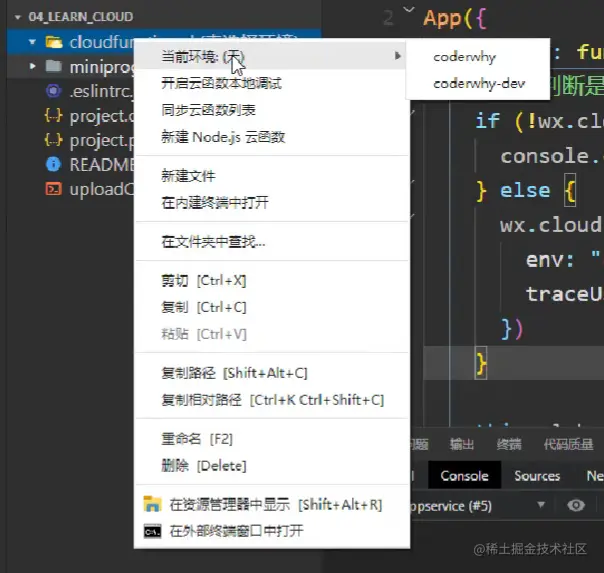This screenshot has height=573, width=604.
Task: Click the 'else' keyword in code
Action: pos(525,190)
